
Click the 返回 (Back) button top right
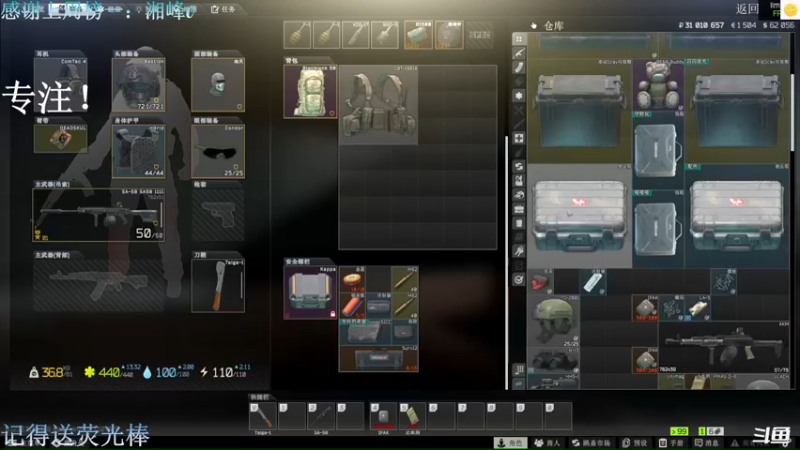click(747, 9)
